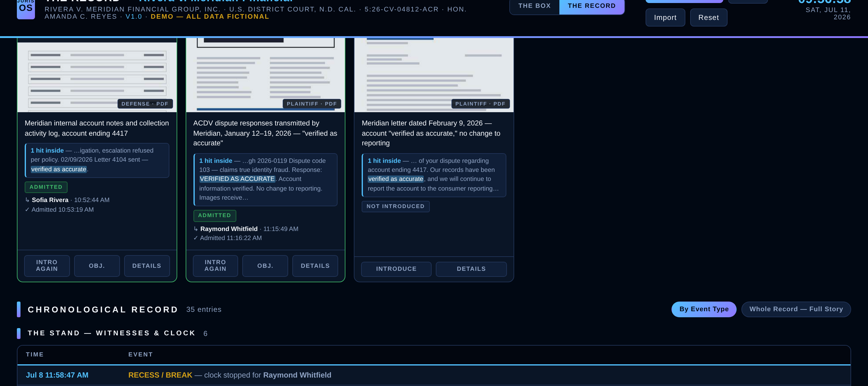Image resolution: width=868 pixels, height=386 pixels.
Task: Click the hit snippet with Dispute code 103
Action: click(266, 179)
